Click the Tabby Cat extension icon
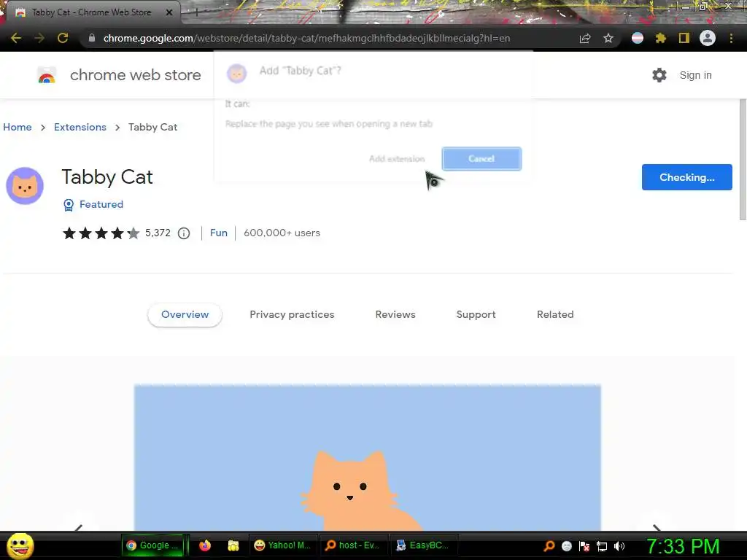The width and height of the screenshot is (747, 560). pos(25,186)
